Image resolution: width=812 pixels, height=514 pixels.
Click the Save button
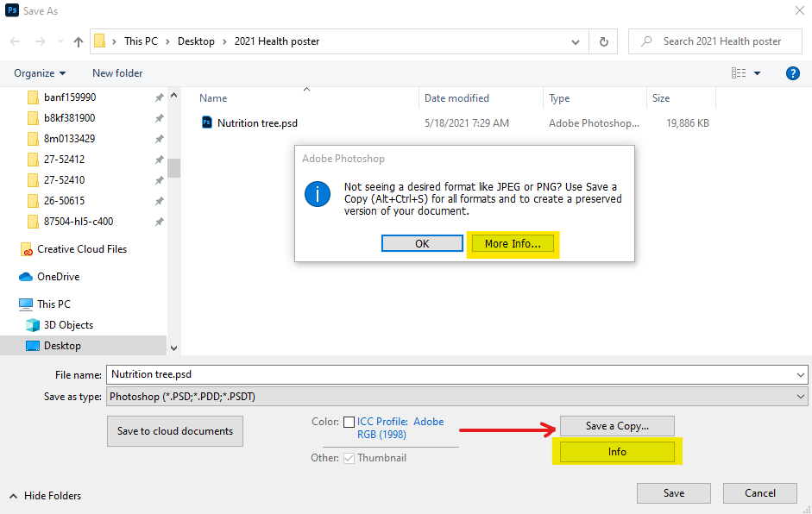pyautogui.click(x=674, y=493)
